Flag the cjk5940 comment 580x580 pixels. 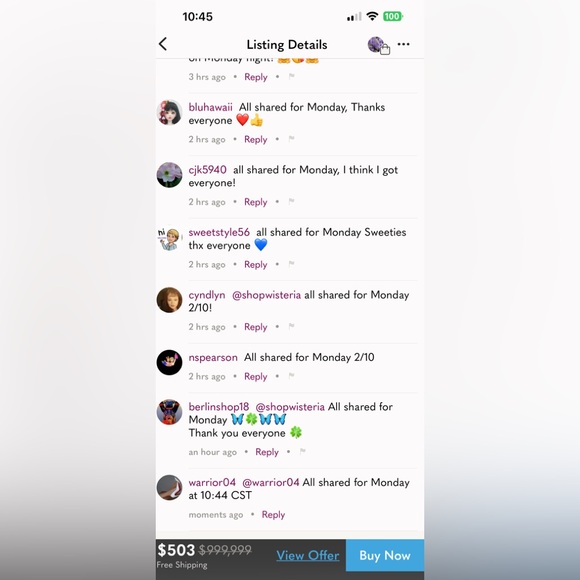(291, 201)
